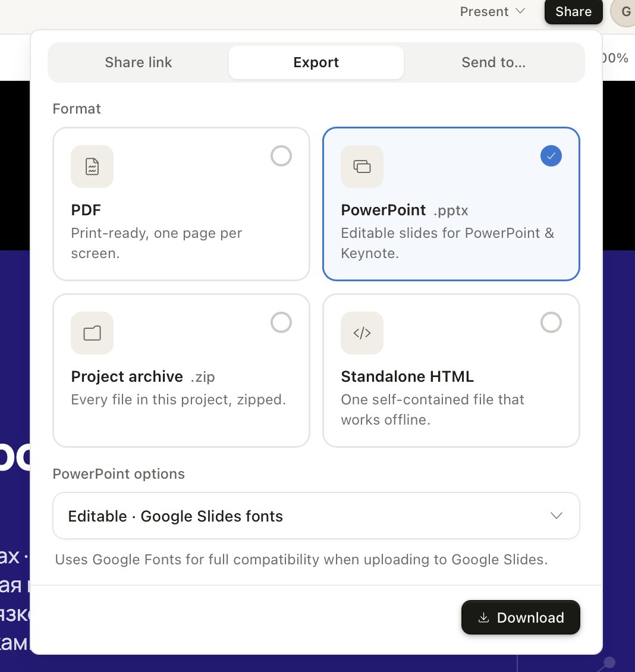Click the Download button
The height and width of the screenshot is (672, 635).
pyautogui.click(x=521, y=617)
